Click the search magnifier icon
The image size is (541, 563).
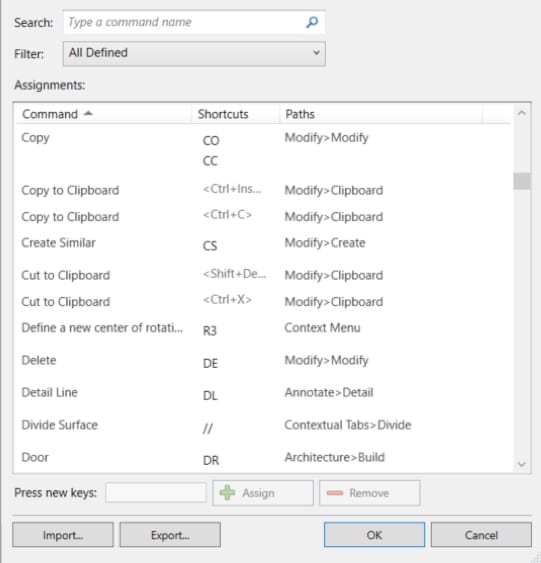[x=312, y=22]
